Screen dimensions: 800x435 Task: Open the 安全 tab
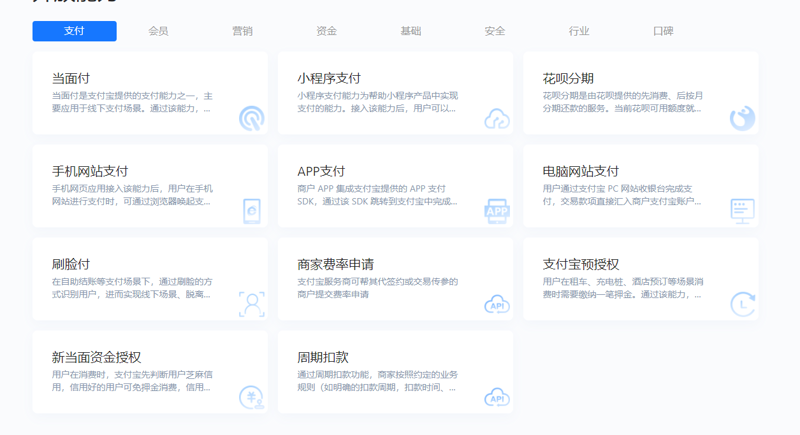(495, 31)
